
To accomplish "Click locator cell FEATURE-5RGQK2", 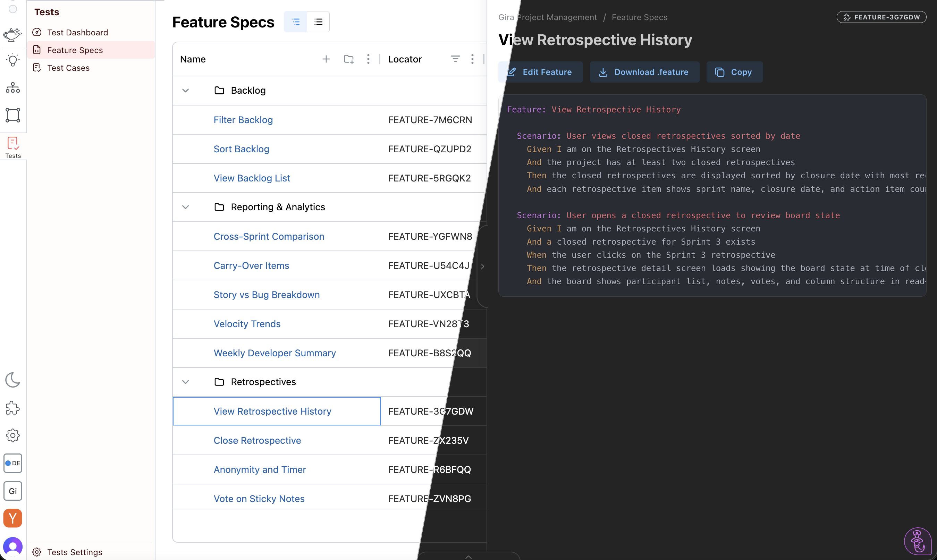I will pyautogui.click(x=429, y=178).
